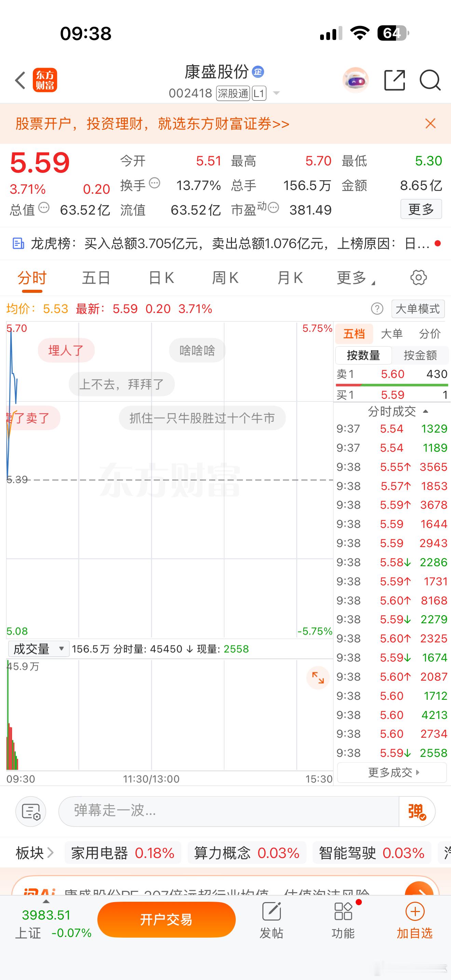This screenshot has width=451, height=980.
Task: Switch to the 日K tab
Action: coord(161,278)
